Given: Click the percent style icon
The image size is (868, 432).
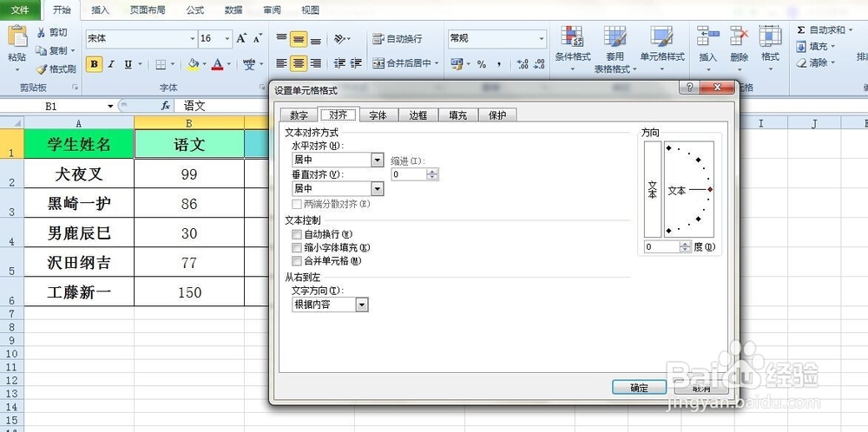Looking at the screenshot, I should pyautogui.click(x=481, y=64).
